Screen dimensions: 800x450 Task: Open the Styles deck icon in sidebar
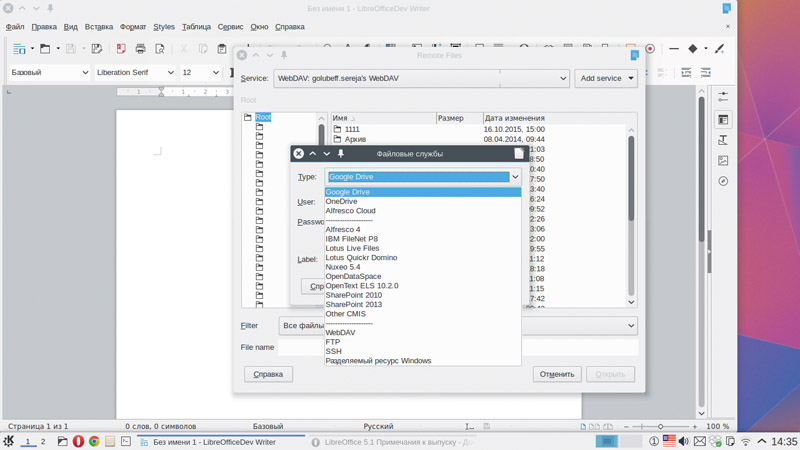point(723,140)
